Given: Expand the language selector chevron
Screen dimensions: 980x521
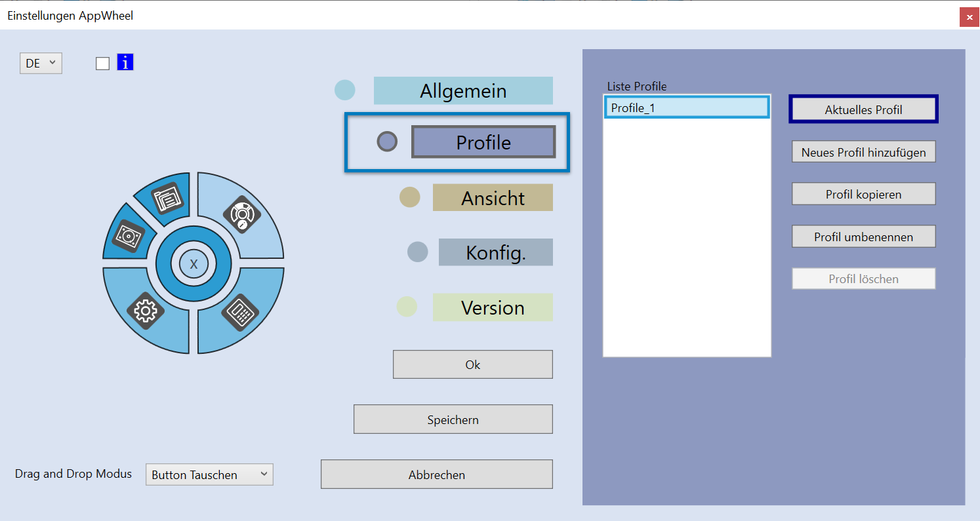Looking at the screenshot, I should tap(52, 63).
